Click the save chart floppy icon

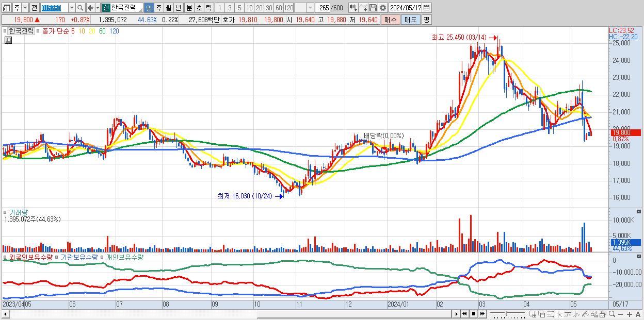[x=373, y=8]
